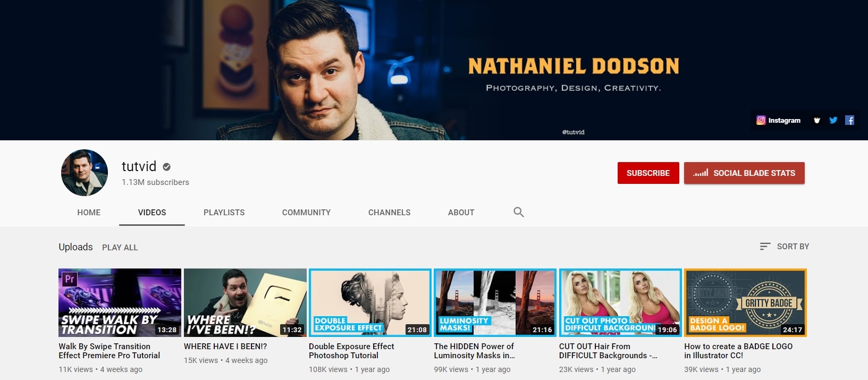Click title 'The HIDDEN Power of Luminosity Masks'
Viewport: 868px width, 380px height.
click(x=474, y=351)
